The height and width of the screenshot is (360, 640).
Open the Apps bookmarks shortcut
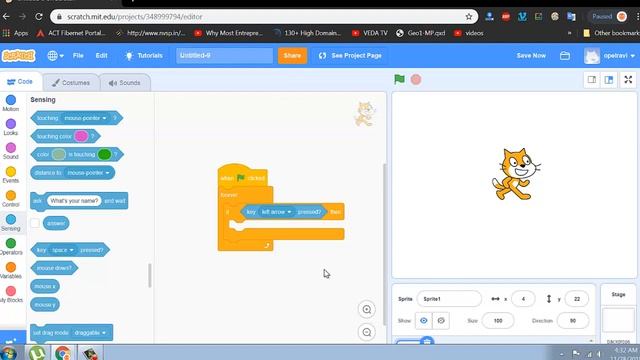(16, 33)
